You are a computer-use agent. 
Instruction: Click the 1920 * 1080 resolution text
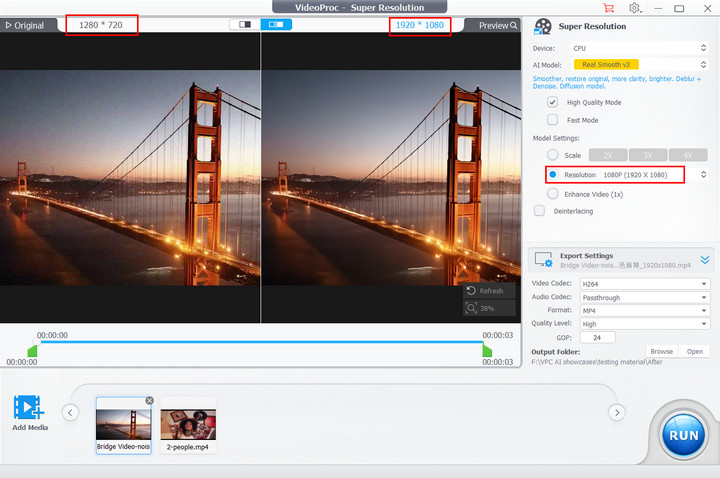(x=420, y=25)
